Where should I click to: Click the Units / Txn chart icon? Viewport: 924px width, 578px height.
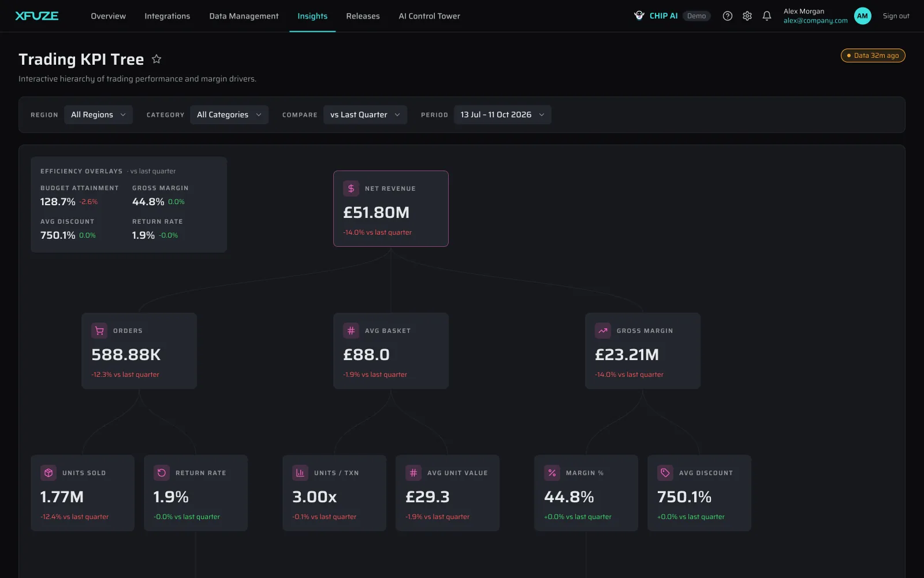[300, 473]
